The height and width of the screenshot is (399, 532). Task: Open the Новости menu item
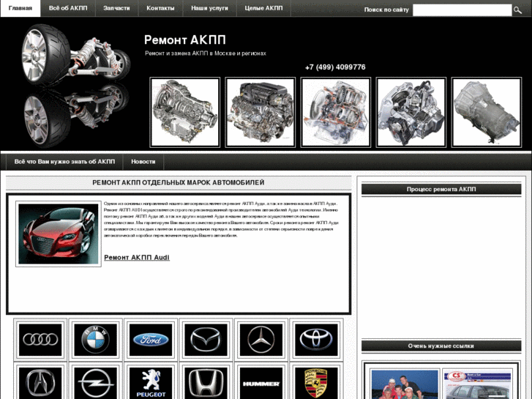click(143, 162)
